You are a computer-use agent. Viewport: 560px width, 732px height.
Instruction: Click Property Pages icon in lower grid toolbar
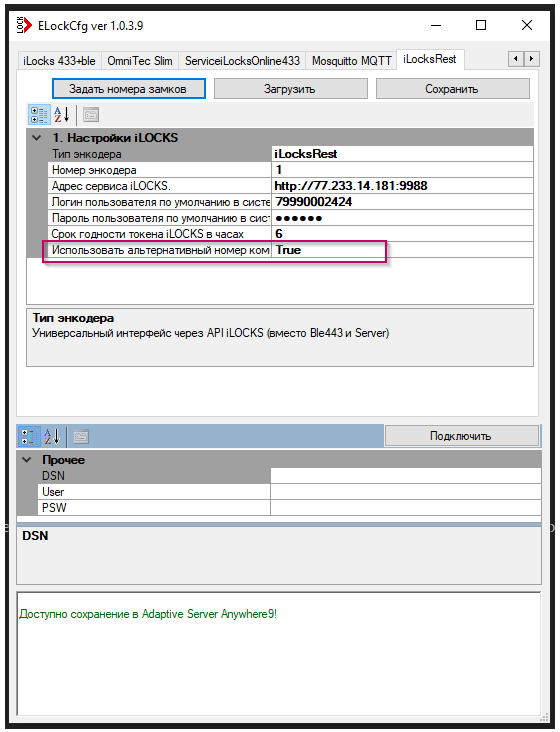point(80,437)
